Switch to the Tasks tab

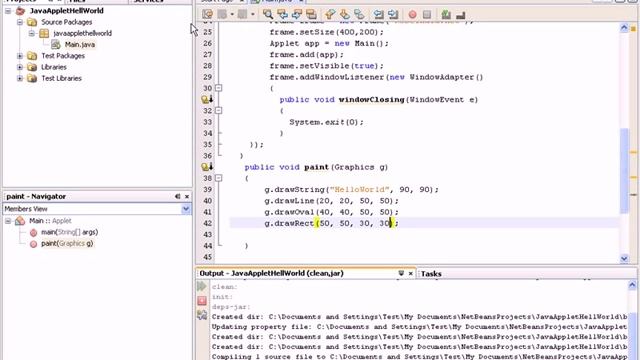[431, 274]
